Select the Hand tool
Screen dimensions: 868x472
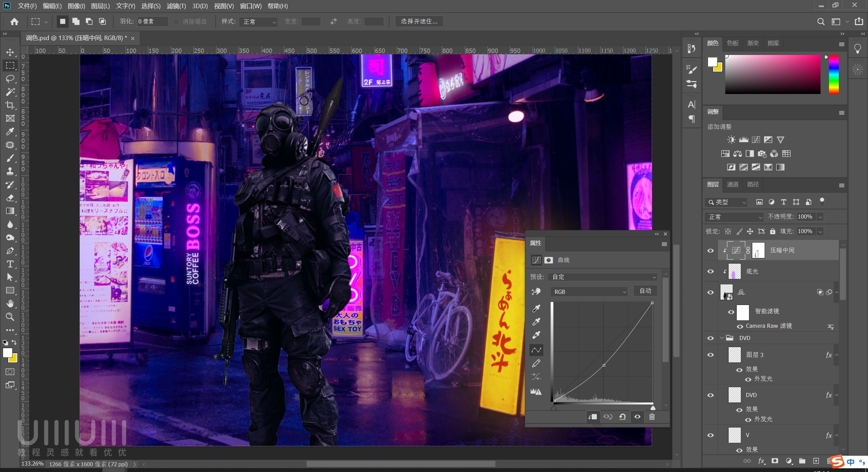[x=10, y=303]
